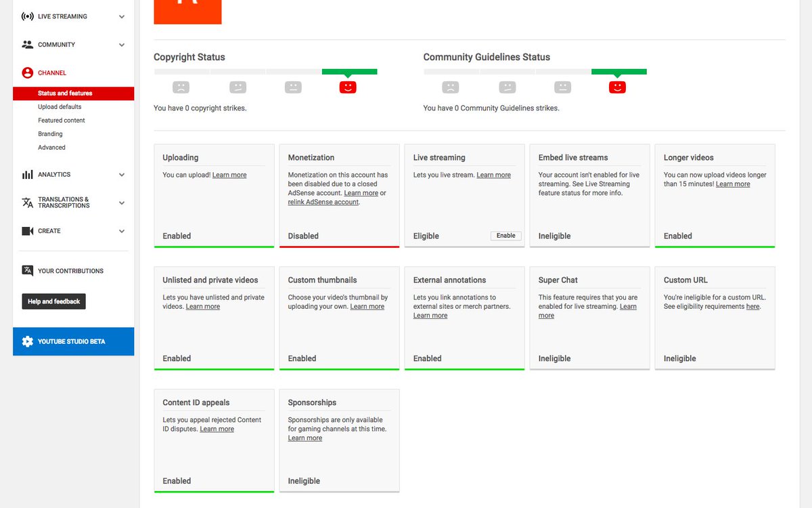This screenshot has width=812, height=508.
Task: Click the Ineligible status in Sponsorships card
Action: (304, 482)
